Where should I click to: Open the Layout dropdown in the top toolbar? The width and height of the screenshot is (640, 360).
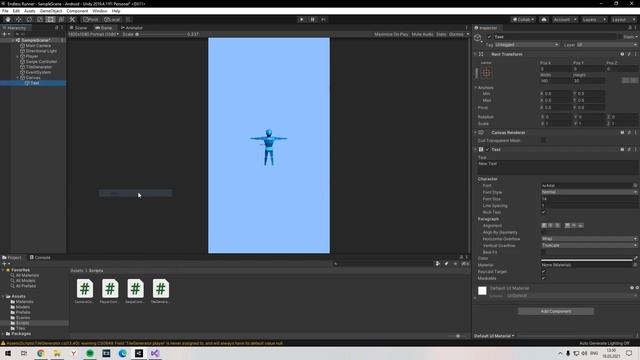tap(623, 20)
